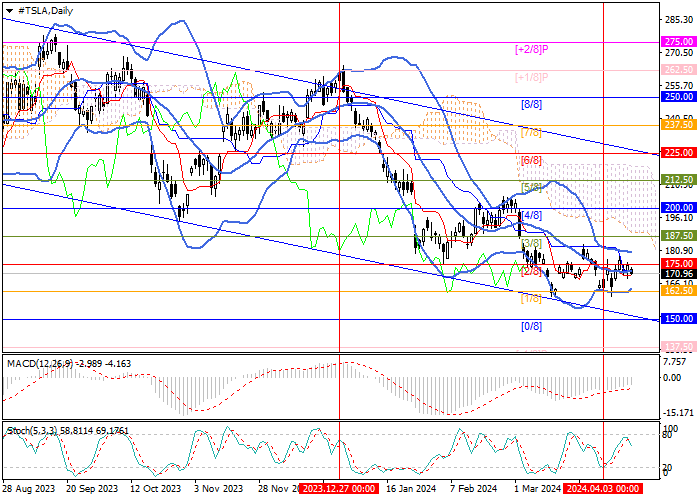Click the 196.10 price scale value
This screenshot has height=500, width=700.
[x=678, y=218]
